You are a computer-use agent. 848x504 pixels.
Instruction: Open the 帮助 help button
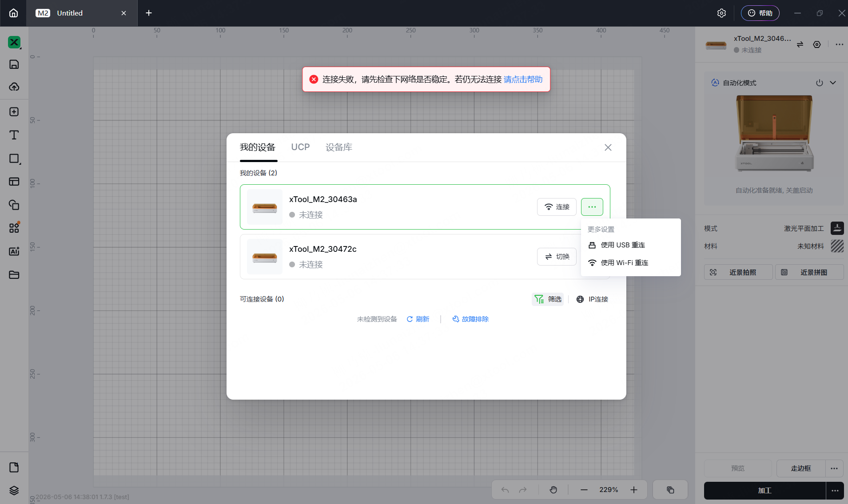tap(760, 13)
